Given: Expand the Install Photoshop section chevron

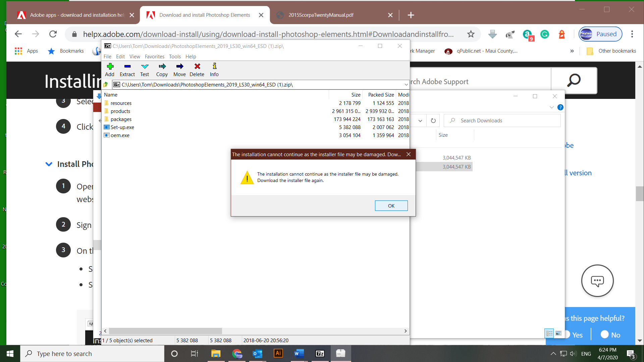Looking at the screenshot, I should click(49, 164).
